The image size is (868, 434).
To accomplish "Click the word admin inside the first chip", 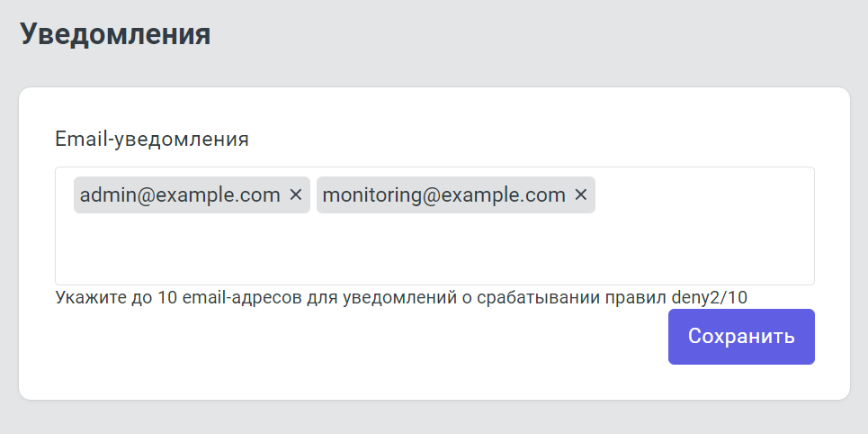I will (x=105, y=194).
